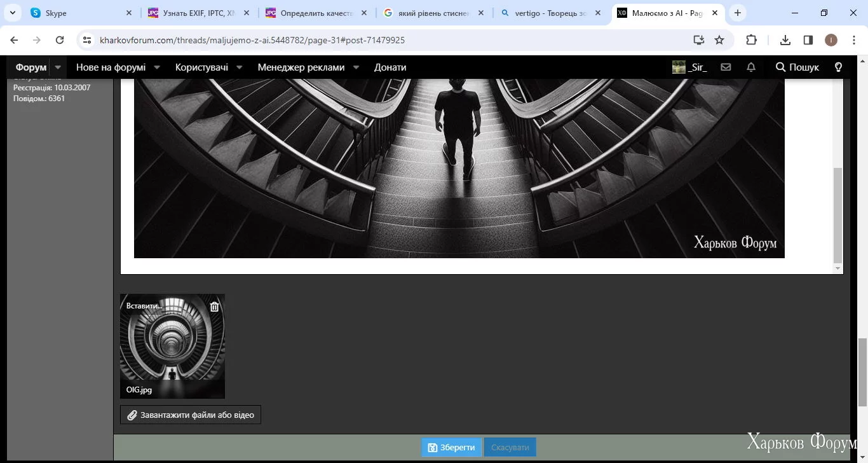Open a new browser tab
This screenshot has width=868, height=463.
738,13
